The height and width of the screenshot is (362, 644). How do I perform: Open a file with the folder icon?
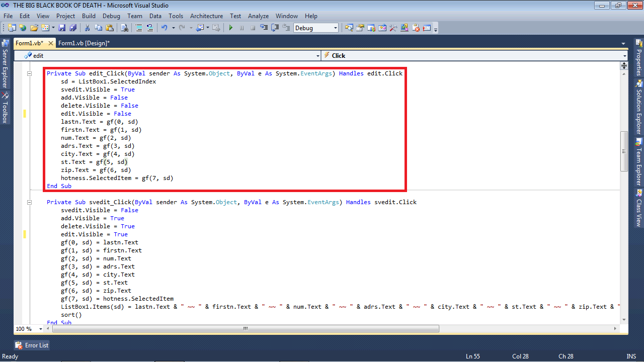[34, 28]
